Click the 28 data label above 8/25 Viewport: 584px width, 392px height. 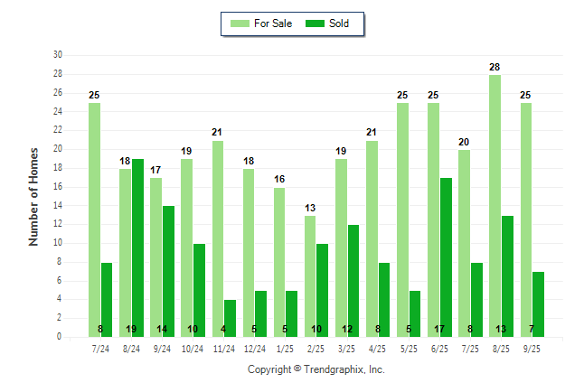pos(495,68)
